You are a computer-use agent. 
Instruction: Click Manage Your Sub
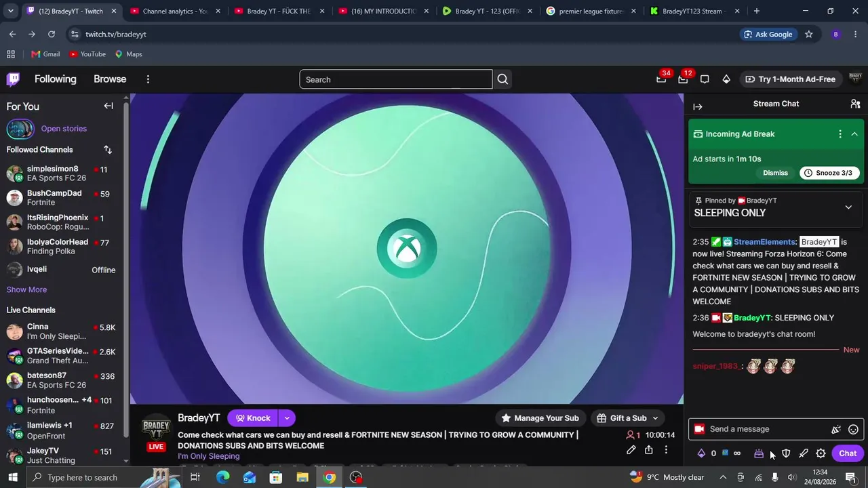click(x=540, y=418)
